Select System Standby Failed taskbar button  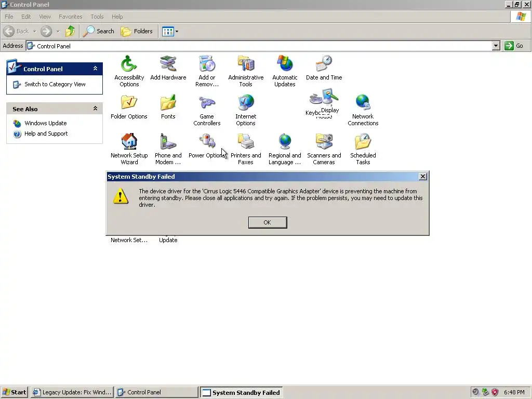tap(241, 392)
